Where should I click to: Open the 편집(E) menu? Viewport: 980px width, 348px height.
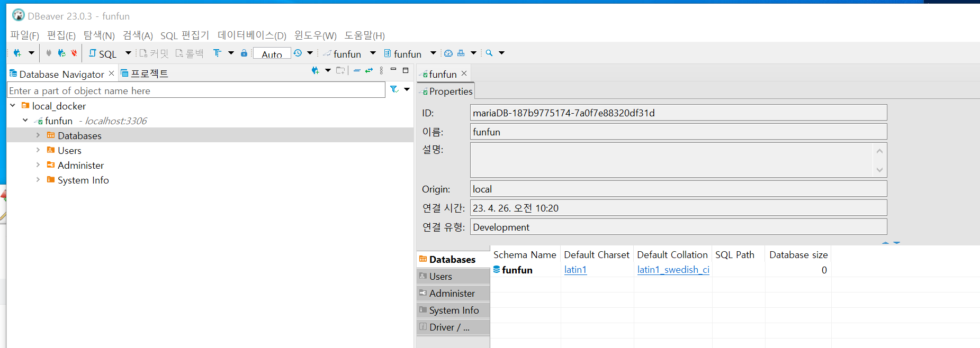click(x=61, y=35)
